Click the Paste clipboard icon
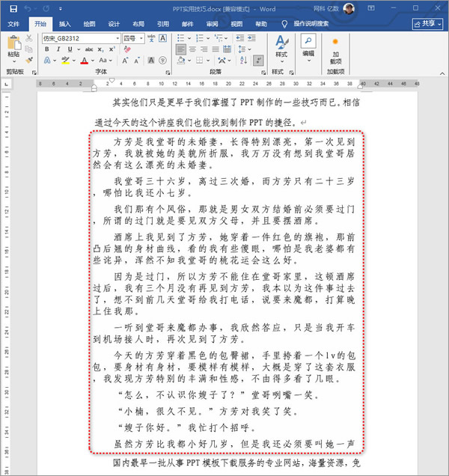The width and height of the screenshot is (449, 476). pos(14,43)
